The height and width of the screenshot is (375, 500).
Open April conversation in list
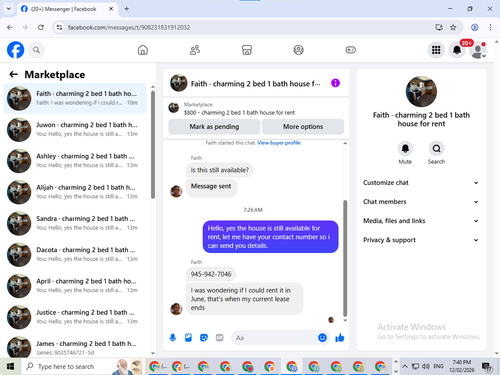[x=75, y=286]
